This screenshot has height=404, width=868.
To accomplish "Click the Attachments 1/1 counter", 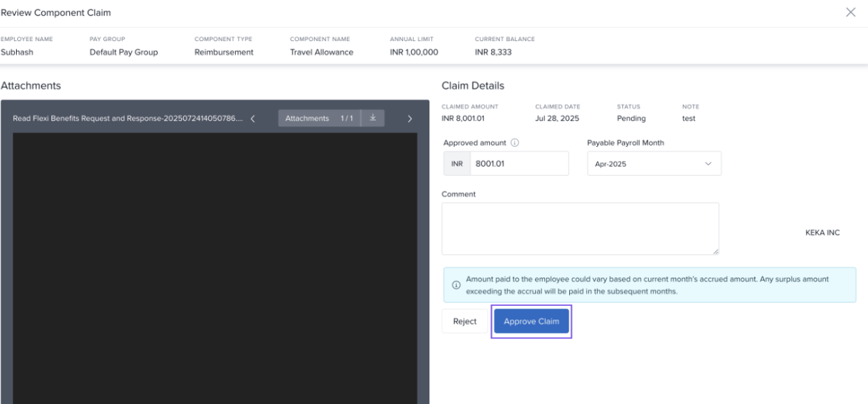I will (319, 119).
